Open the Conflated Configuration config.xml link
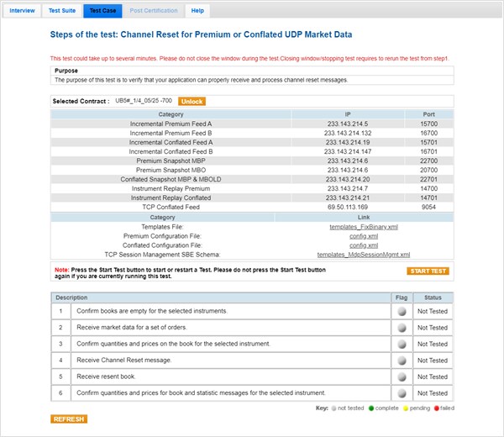 click(x=364, y=245)
